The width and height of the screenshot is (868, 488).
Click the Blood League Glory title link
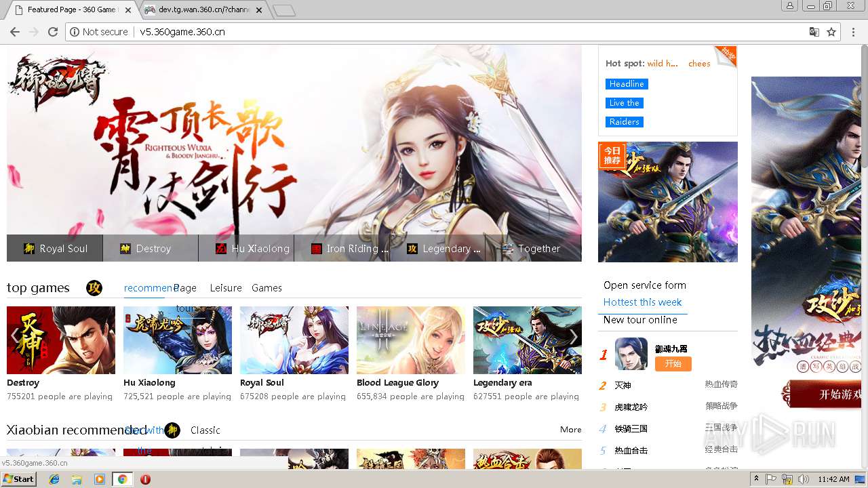[397, 383]
